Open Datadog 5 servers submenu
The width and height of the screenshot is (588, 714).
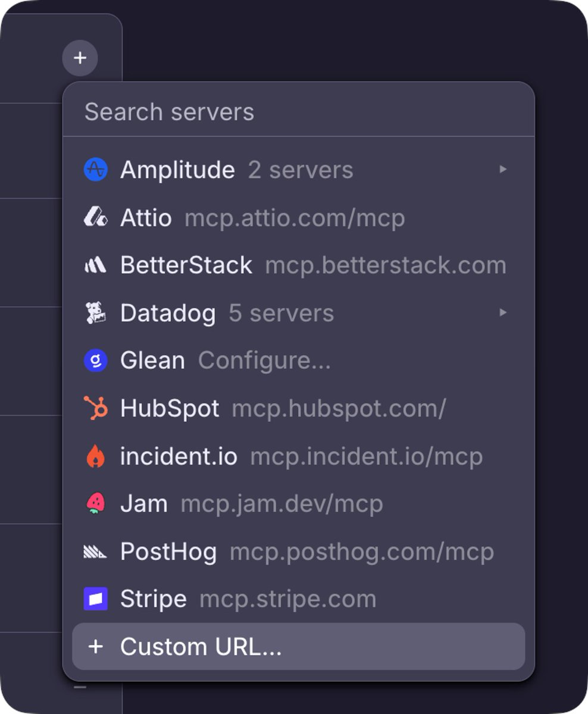[x=298, y=313]
